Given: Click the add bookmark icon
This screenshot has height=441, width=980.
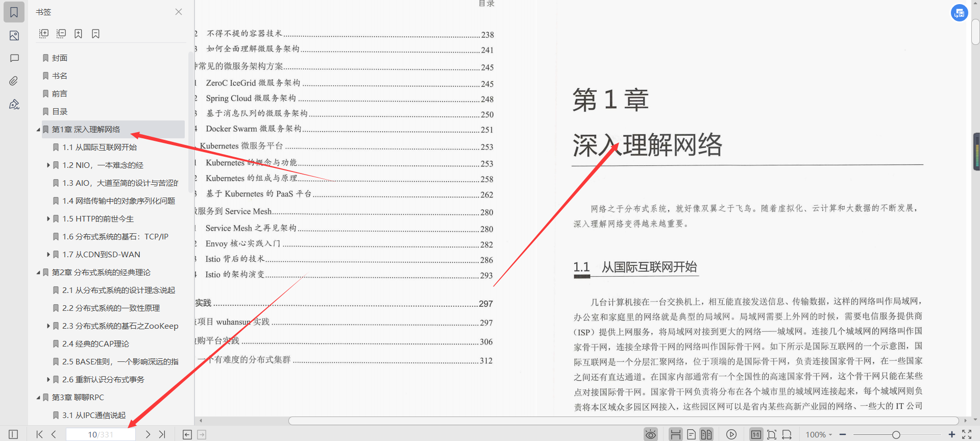Looking at the screenshot, I should pos(78,34).
